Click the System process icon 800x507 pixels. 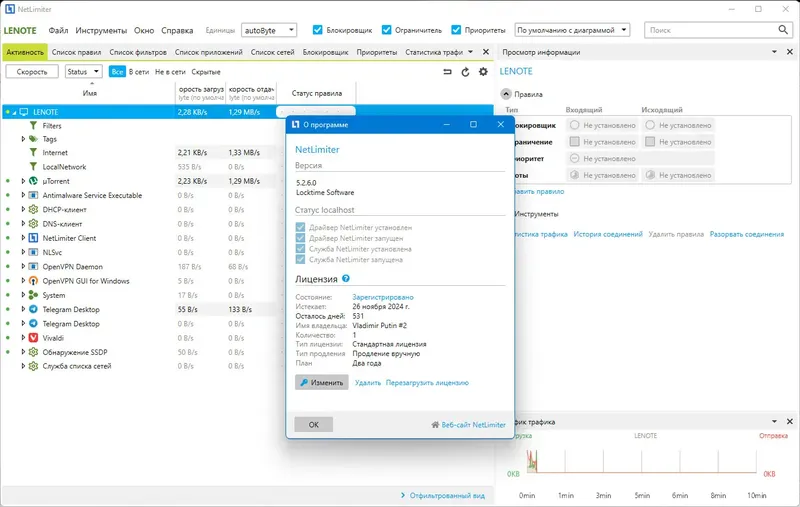tap(33, 295)
